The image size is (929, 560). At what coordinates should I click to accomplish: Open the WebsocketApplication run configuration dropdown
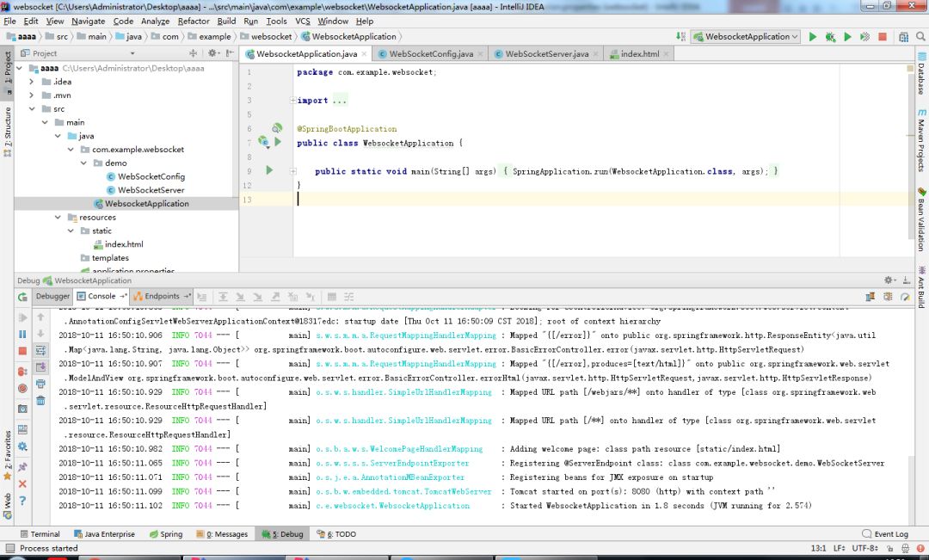(747, 37)
